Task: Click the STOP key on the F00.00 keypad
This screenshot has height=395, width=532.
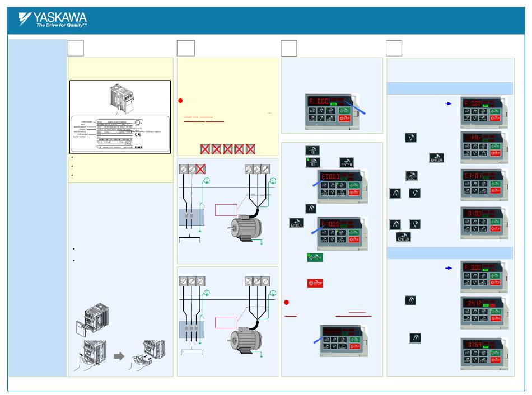Action: 354,192
